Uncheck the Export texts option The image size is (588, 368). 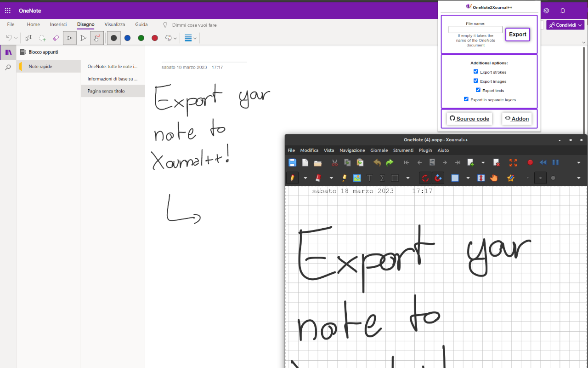coord(478,90)
